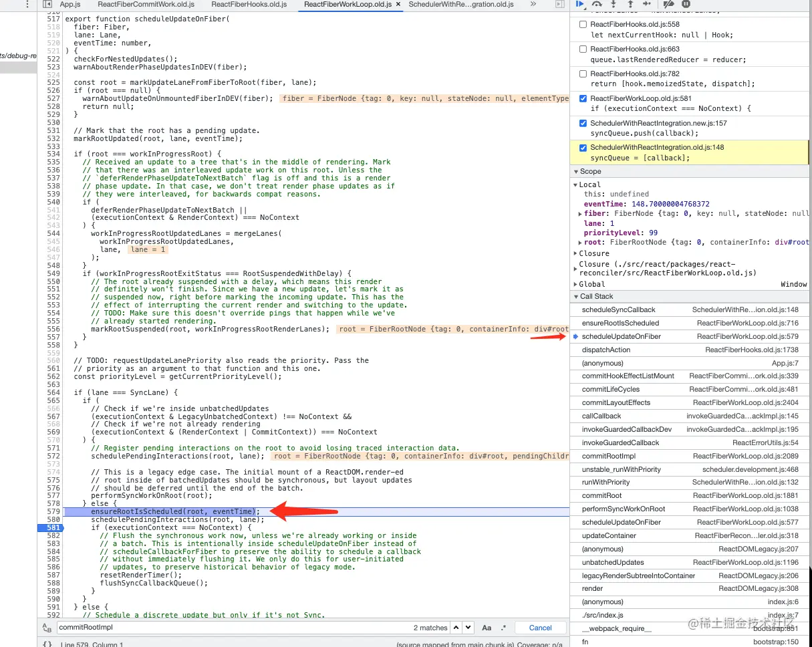Viewport: 812px width, 647px height.
Task: Open ReactFiberHooks.old.js tab
Action: click(x=249, y=4)
